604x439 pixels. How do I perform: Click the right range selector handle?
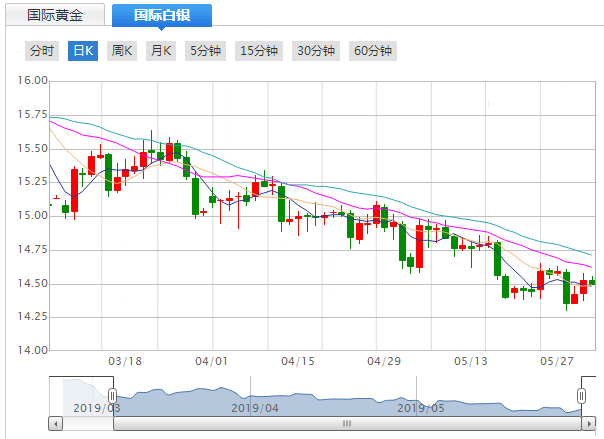(581, 397)
